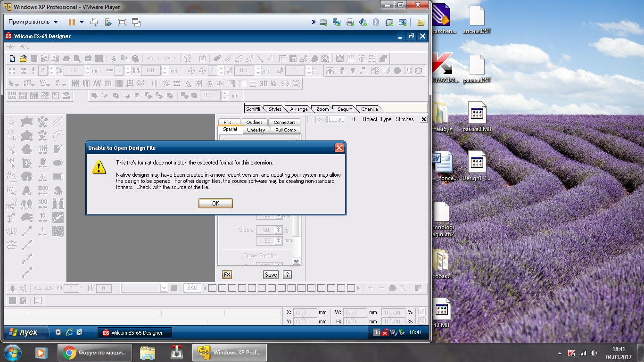Screen dimensions: 644x362
Task: Select the first color palette swatch
Action: pyautogui.click(x=212, y=288)
